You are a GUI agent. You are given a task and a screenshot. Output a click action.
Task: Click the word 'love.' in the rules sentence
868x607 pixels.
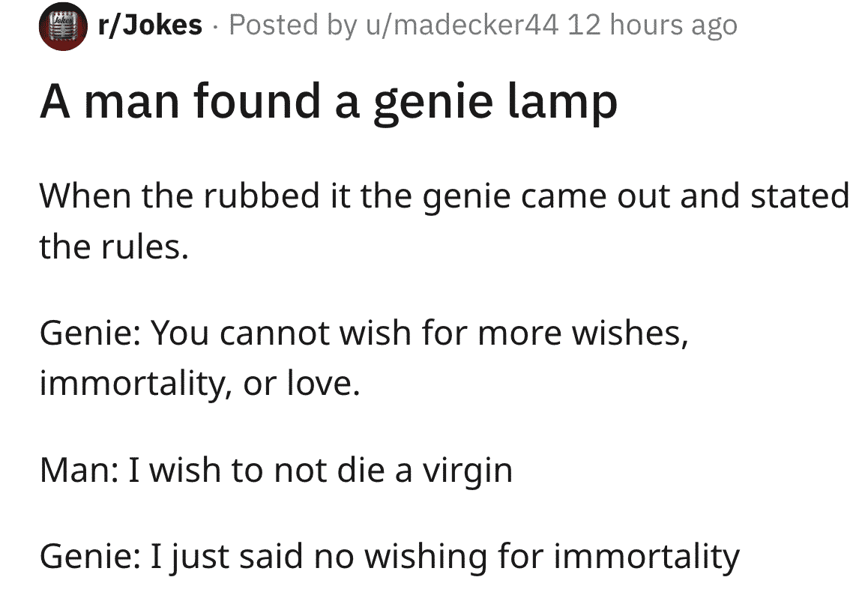323,382
